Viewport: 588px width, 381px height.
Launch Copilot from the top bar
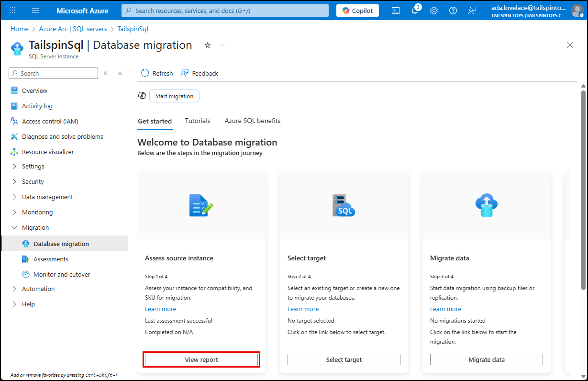tap(357, 10)
